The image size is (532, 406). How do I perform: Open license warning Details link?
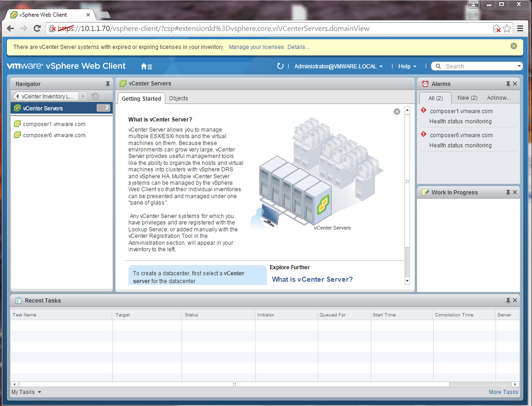point(298,47)
